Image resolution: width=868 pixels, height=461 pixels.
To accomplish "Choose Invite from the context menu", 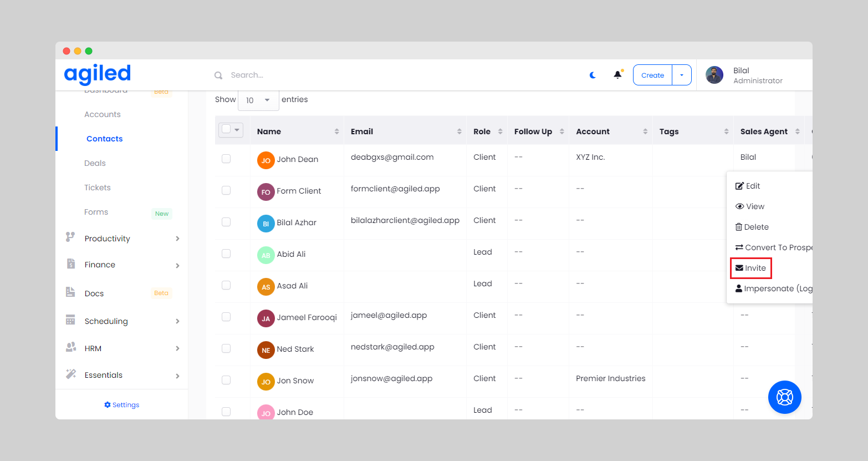I will coord(751,268).
